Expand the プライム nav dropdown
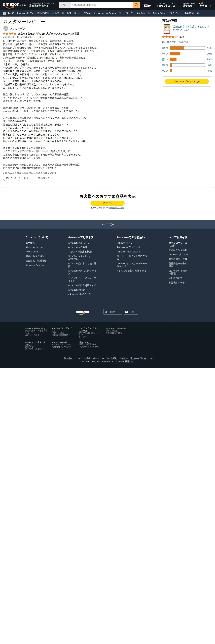The height and width of the screenshot is (644, 215). 176,13
